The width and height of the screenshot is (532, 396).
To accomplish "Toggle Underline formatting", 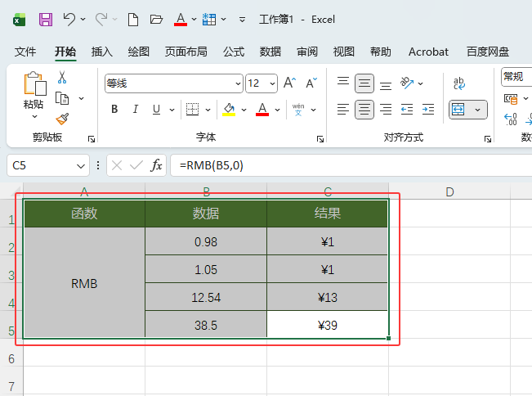I will (x=156, y=110).
